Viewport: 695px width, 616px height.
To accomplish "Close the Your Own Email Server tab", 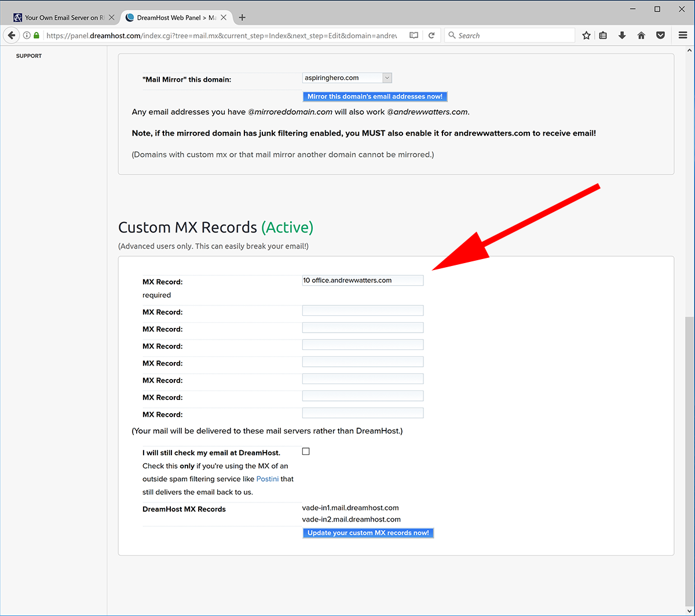I will click(112, 17).
